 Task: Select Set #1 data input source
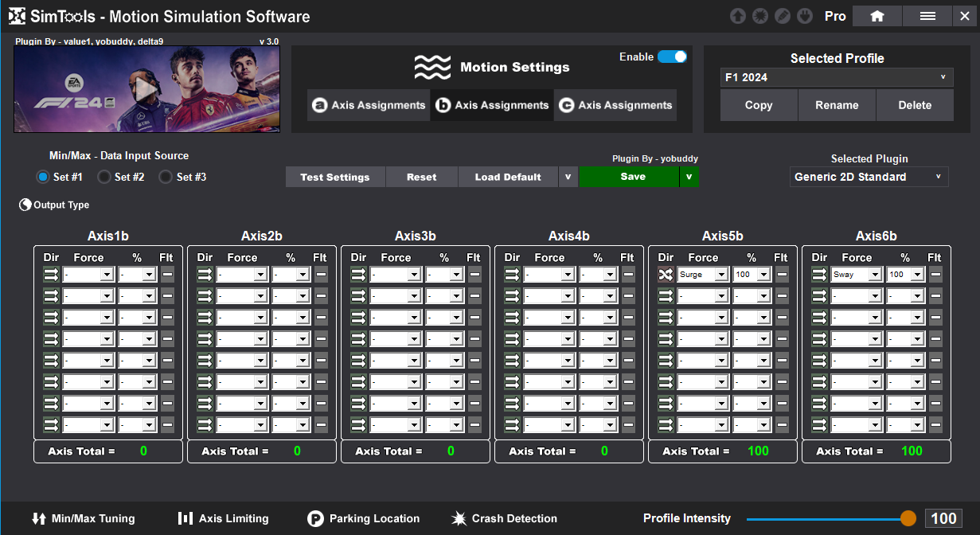43,177
